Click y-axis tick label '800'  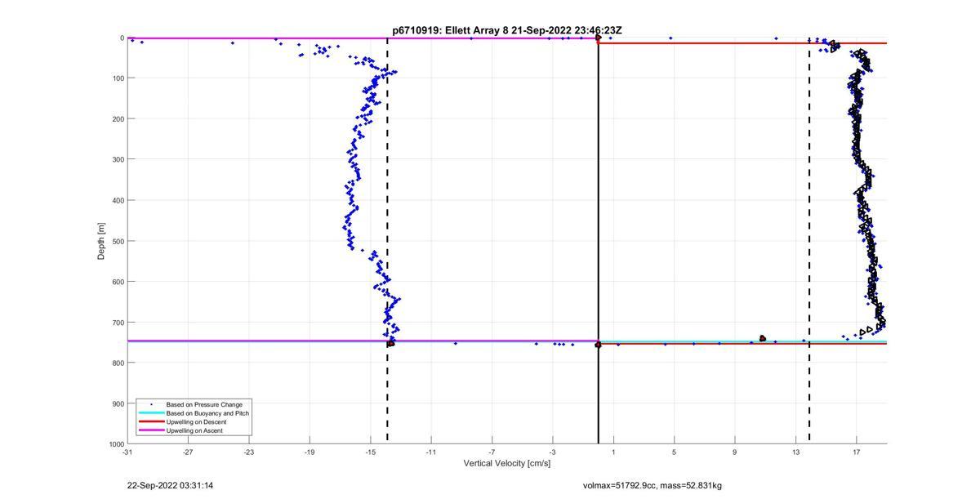118,363
